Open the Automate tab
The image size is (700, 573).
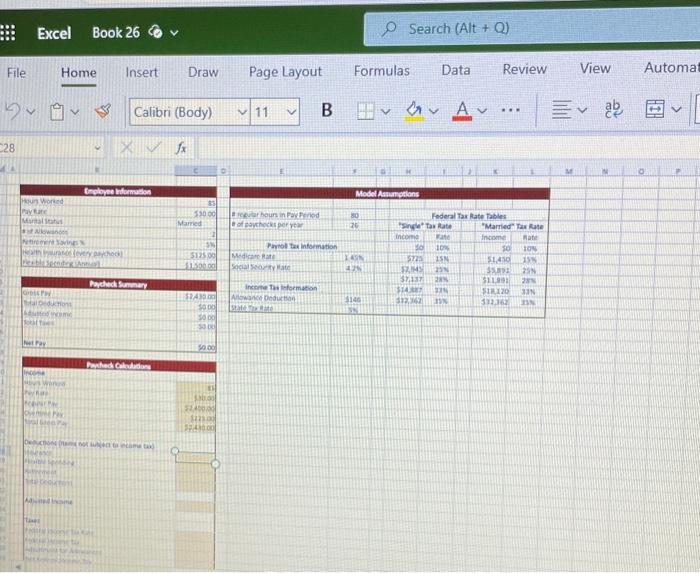point(671,67)
